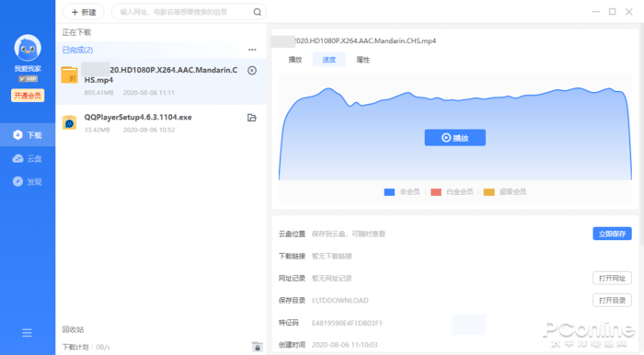Click the compass discover icon
Screen dimensions: 644x355
(x=17, y=181)
